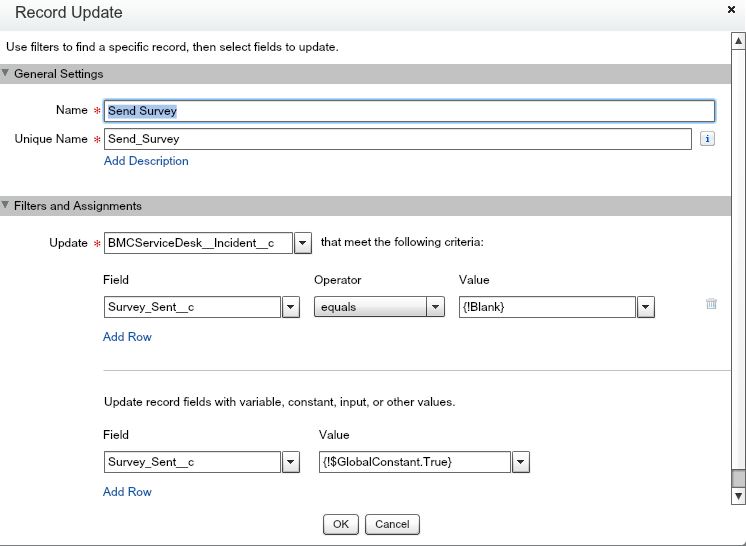Click the filter Value {!Blank} text field

pos(547,308)
